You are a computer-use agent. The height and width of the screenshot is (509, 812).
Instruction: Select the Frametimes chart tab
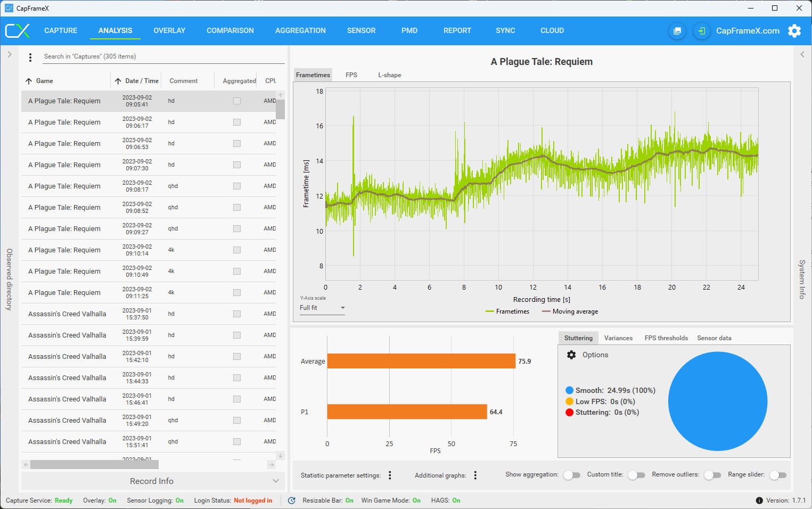point(313,75)
